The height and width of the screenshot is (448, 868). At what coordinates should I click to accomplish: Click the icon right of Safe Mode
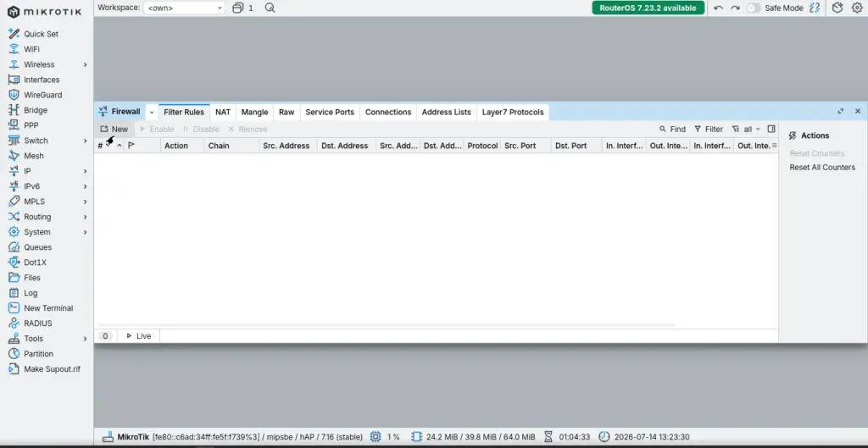[815, 8]
